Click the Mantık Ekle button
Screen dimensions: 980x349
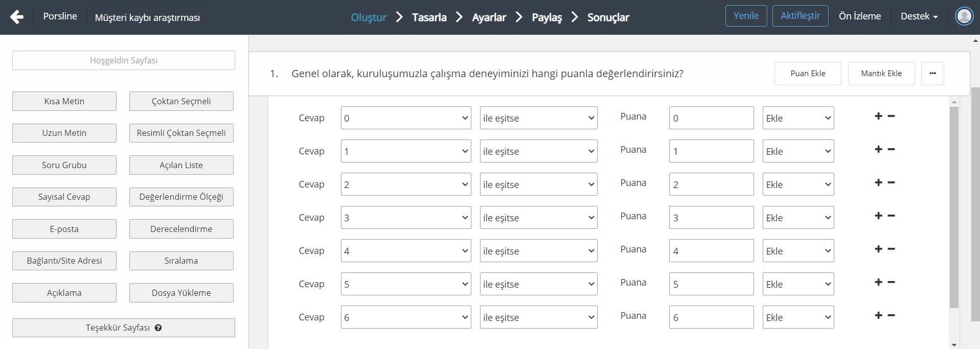pyautogui.click(x=881, y=74)
